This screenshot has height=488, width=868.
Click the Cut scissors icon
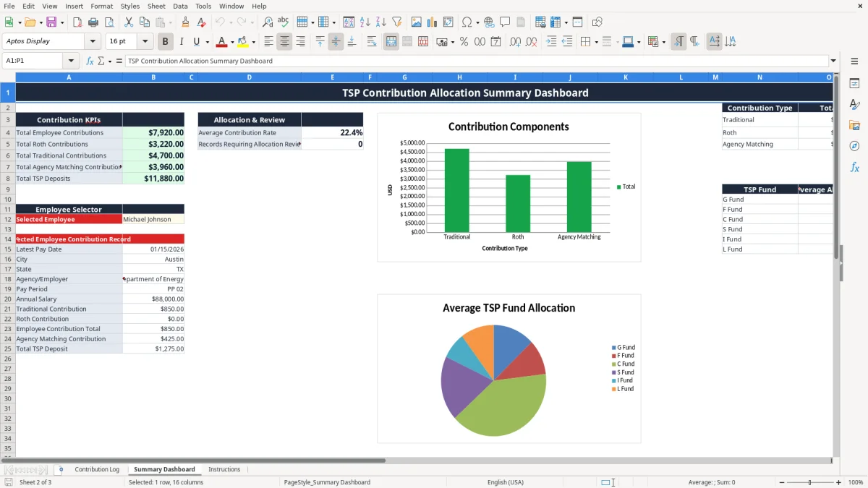coord(128,22)
